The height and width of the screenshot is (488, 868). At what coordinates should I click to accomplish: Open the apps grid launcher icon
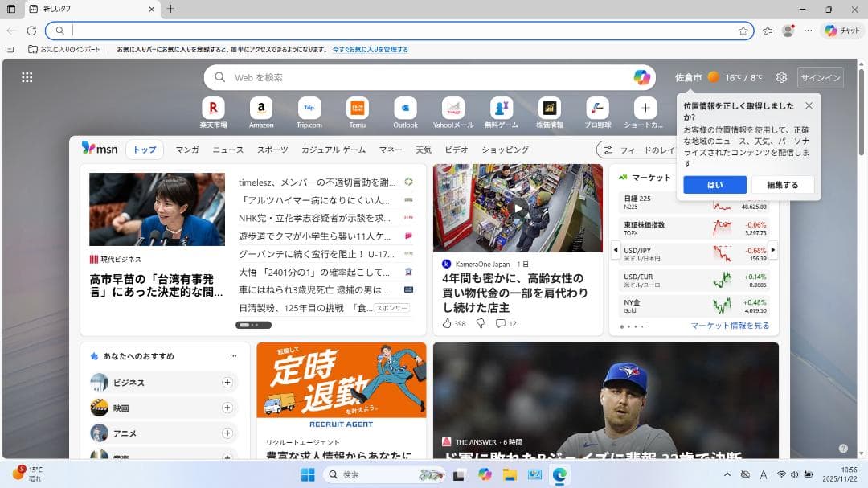[27, 77]
